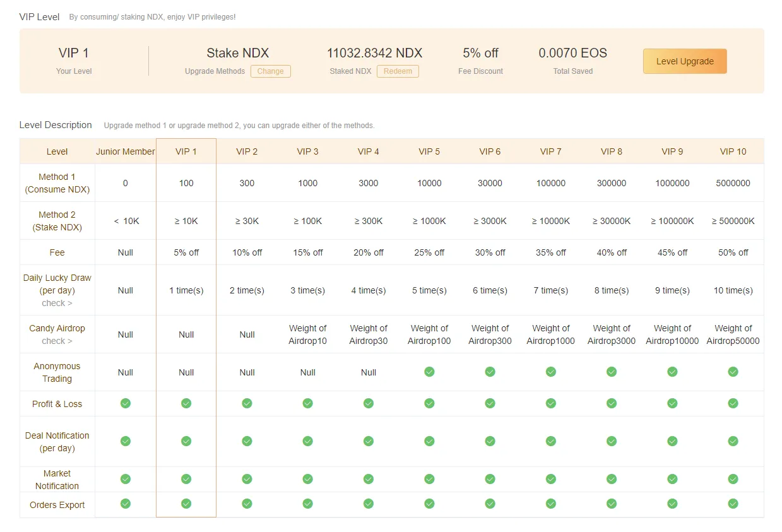Image resolution: width=782 pixels, height=532 pixels.
Task: Click Orders Export checkmark for VIP 1
Action: pyautogui.click(x=186, y=504)
